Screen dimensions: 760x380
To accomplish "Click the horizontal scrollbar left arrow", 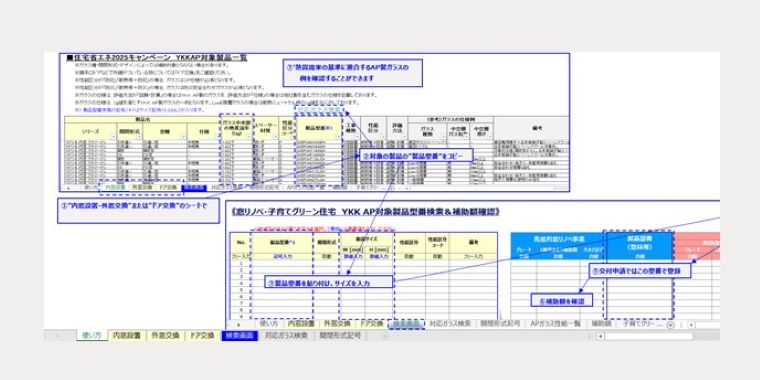I will point(600,336).
